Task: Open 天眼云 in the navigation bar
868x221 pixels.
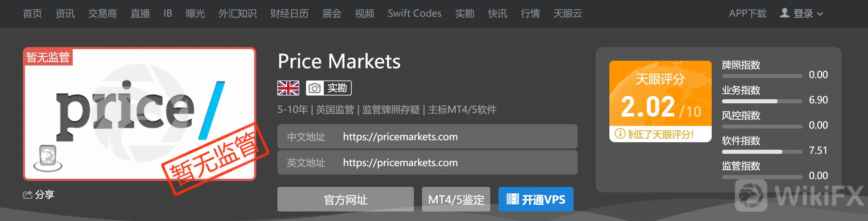Action: 568,14
